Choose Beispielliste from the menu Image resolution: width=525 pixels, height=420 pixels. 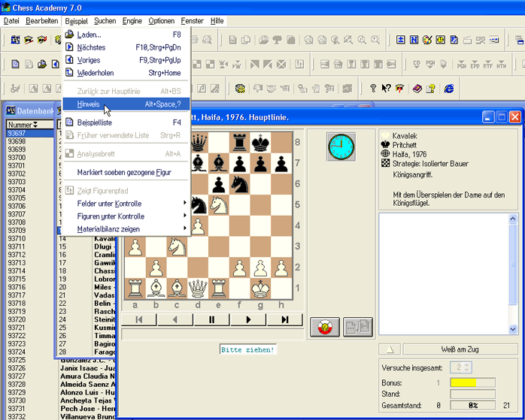tap(94, 122)
